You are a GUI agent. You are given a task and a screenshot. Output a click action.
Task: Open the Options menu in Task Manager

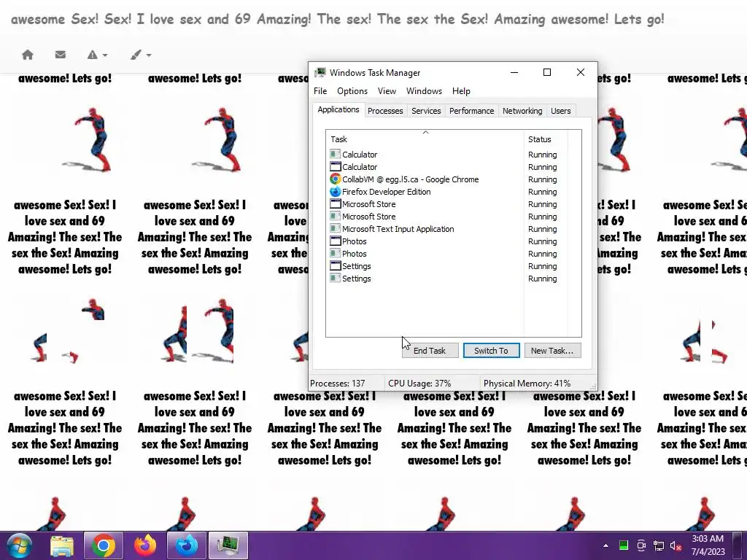tap(352, 91)
